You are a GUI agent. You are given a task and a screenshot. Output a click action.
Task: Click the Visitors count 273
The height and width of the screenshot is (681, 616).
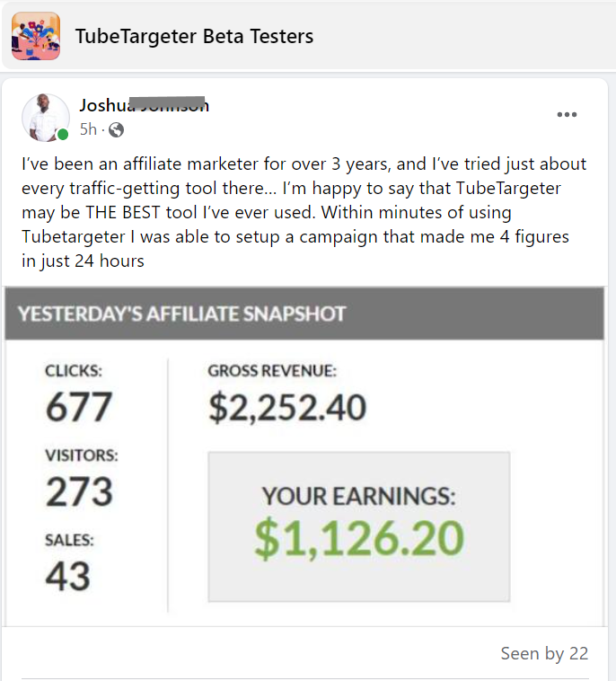pyautogui.click(x=79, y=491)
